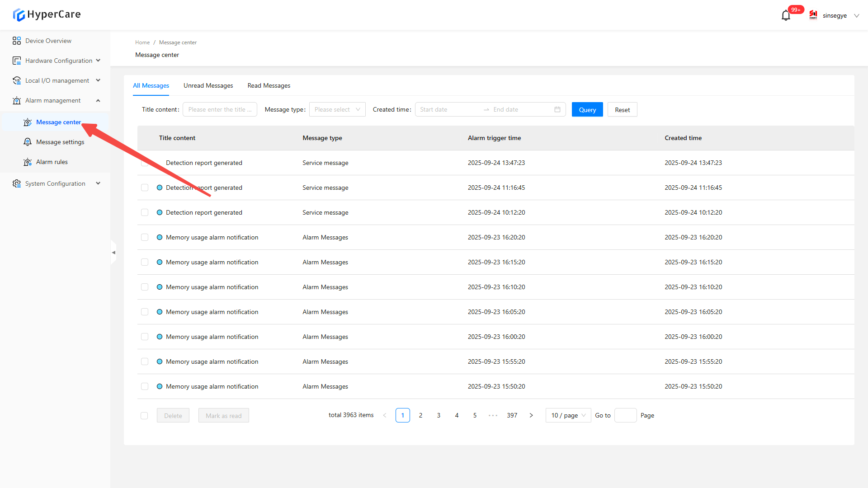
Task: Tick checkbox for 16:20:20 Memory usage alarm
Action: point(145,237)
